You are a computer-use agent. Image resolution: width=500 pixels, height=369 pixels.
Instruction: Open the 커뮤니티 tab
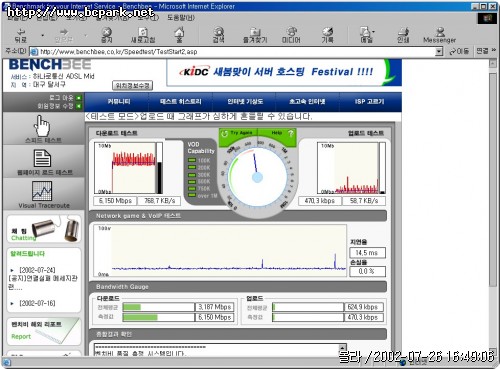point(119,101)
